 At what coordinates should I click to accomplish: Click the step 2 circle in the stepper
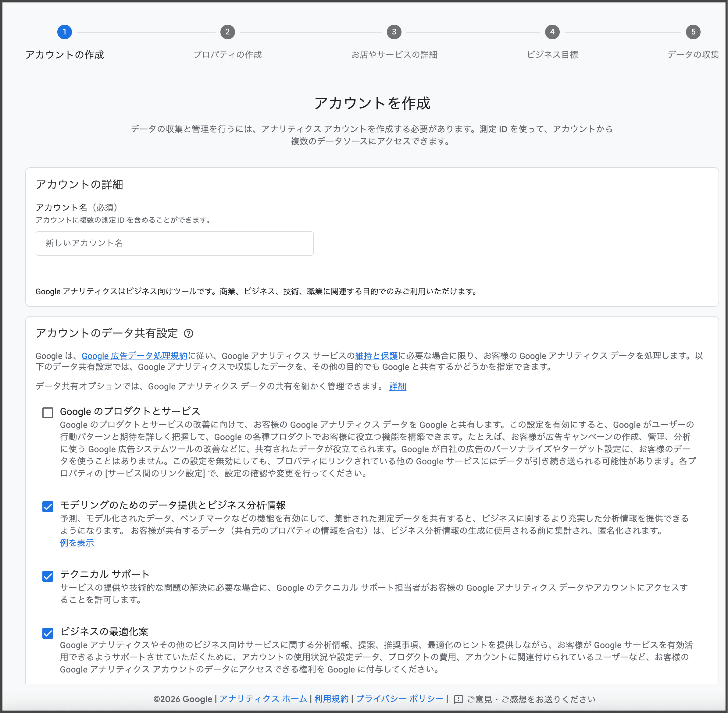227,32
